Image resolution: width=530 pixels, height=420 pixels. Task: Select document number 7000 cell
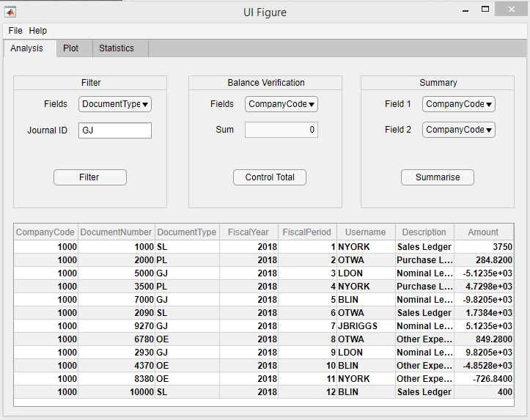[x=117, y=300]
